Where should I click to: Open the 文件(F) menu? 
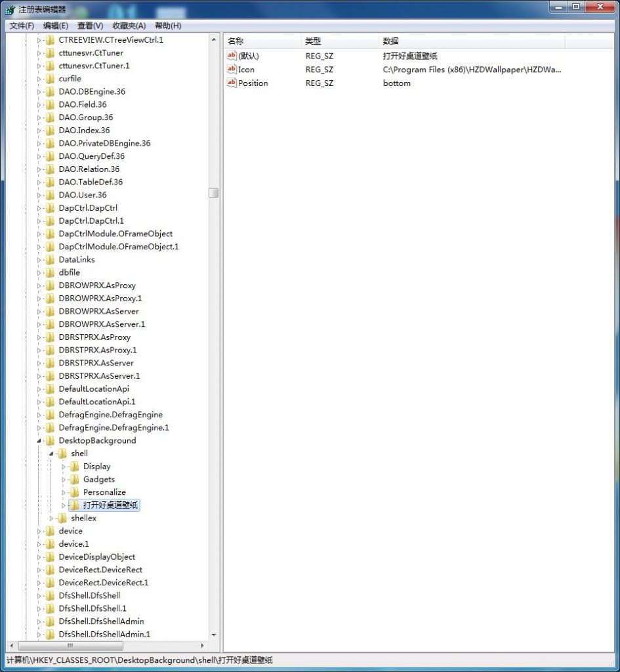[x=22, y=26]
